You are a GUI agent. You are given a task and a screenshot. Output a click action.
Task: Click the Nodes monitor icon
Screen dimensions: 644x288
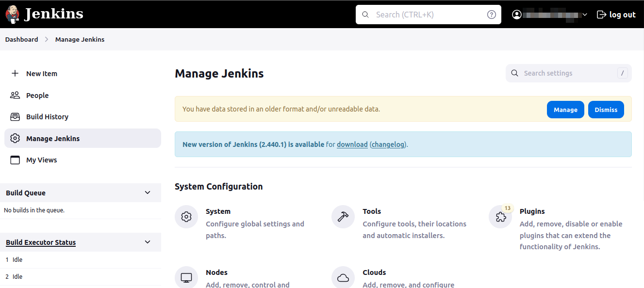click(x=186, y=277)
